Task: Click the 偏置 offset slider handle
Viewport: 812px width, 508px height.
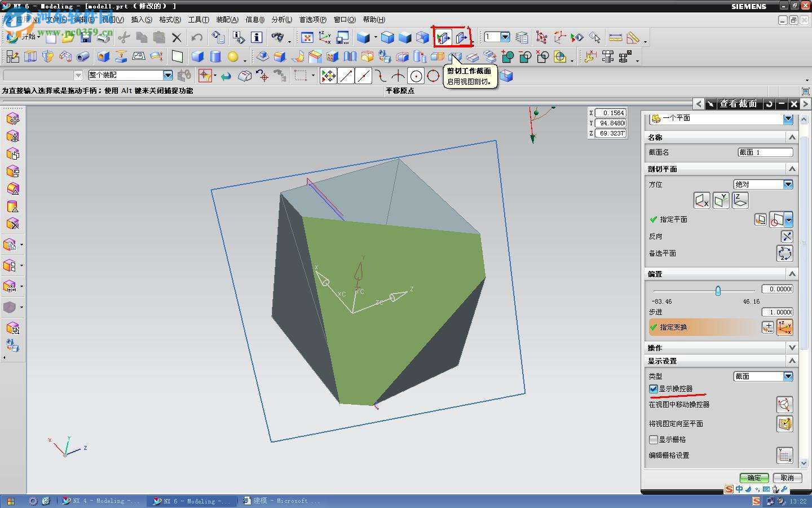Action: [718, 291]
